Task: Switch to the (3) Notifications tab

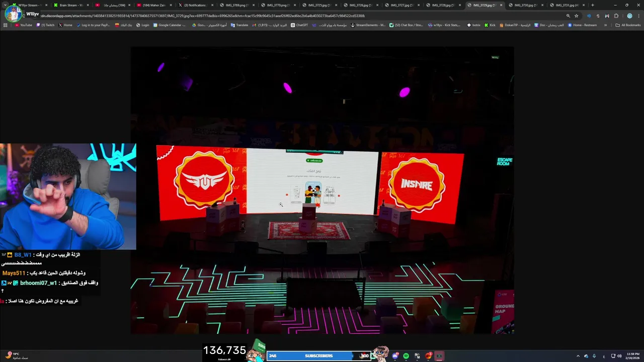Action: tap(195, 5)
